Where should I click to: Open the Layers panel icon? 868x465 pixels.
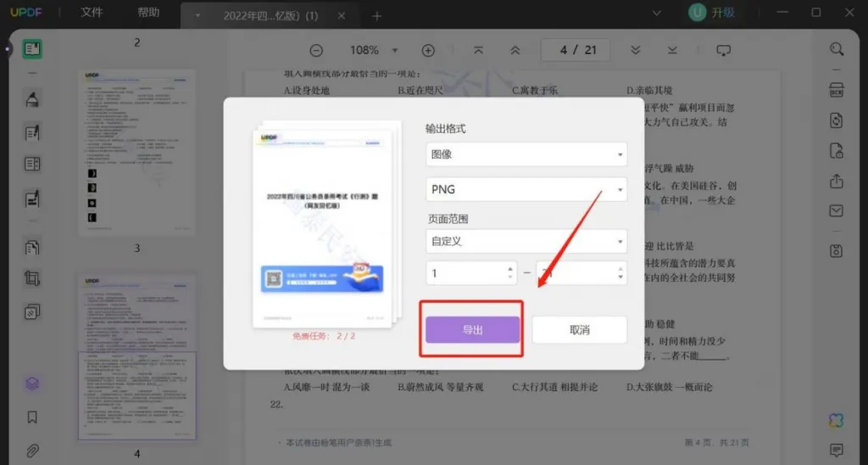[32, 384]
